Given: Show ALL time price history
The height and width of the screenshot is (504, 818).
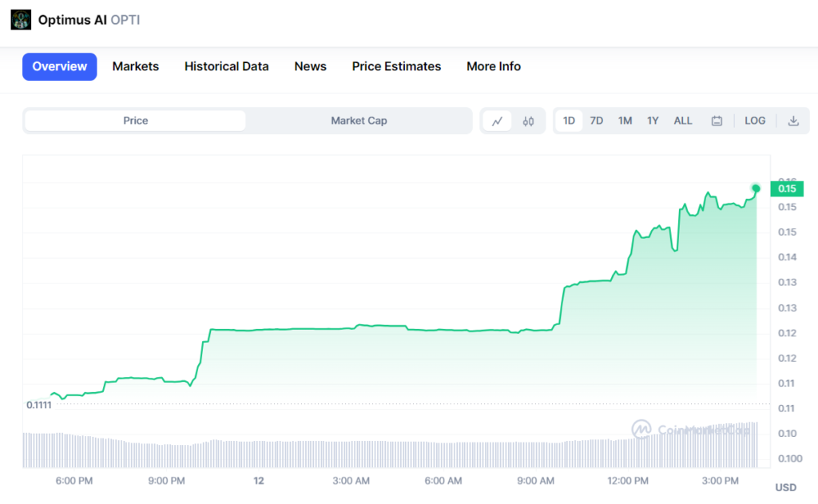Looking at the screenshot, I should [x=683, y=121].
